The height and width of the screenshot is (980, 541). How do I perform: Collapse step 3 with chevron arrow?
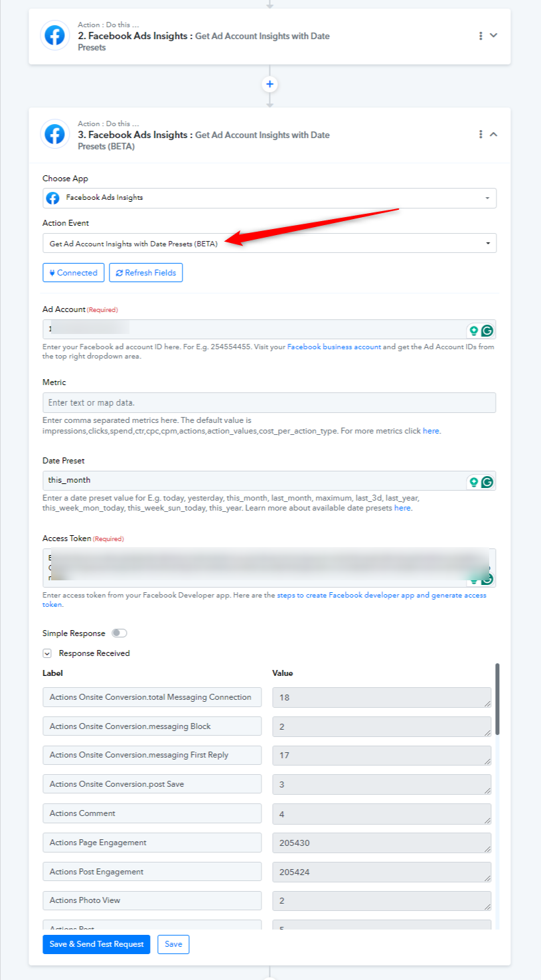(493, 134)
